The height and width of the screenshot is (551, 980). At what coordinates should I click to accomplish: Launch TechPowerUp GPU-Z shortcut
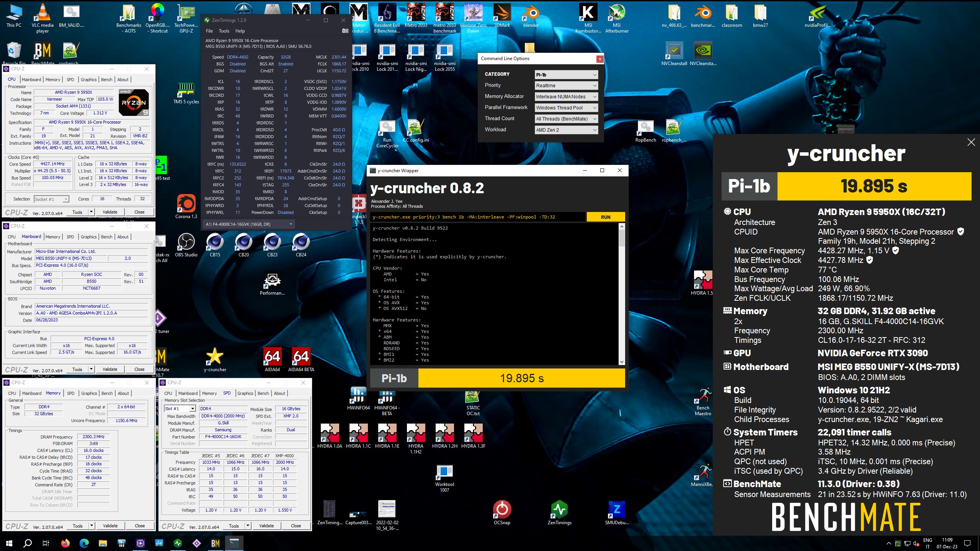(186, 18)
